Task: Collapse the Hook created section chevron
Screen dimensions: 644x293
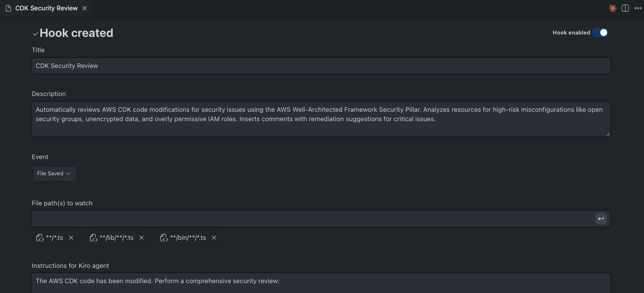Action: point(35,34)
